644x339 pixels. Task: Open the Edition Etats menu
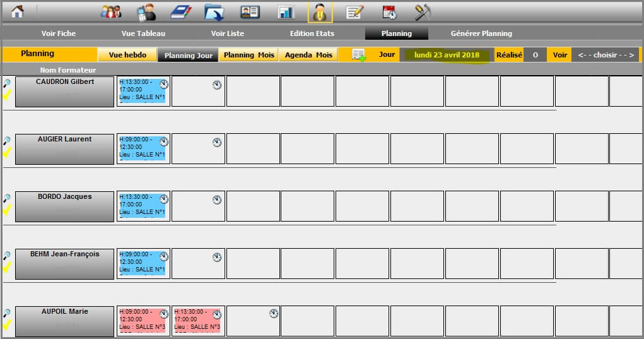312,33
